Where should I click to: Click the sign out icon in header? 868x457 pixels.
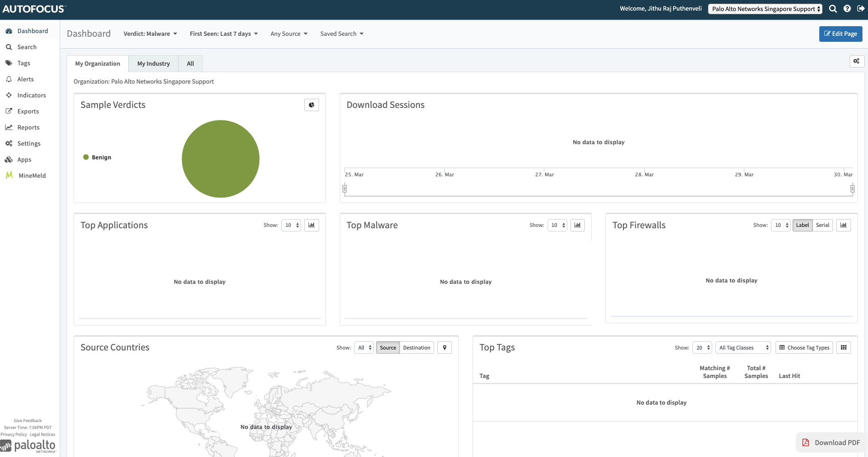tap(861, 9)
